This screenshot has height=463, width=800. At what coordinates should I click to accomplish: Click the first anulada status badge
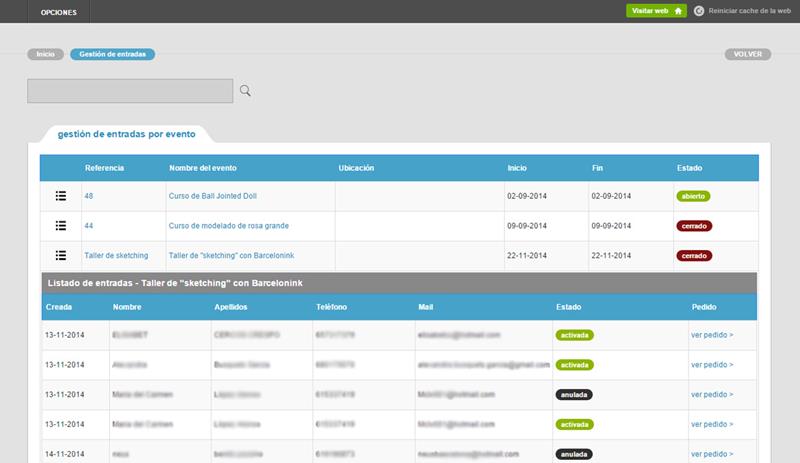point(573,395)
